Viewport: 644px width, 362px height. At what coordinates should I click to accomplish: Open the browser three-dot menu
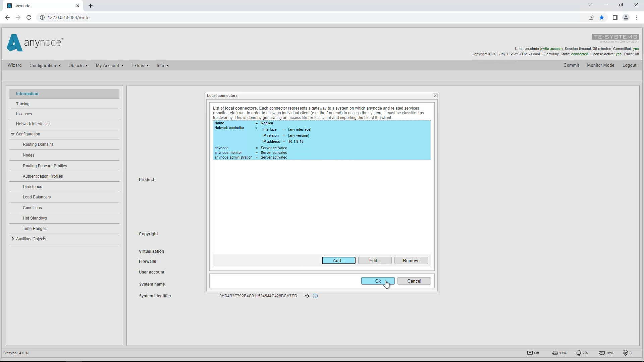pos(637,17)
